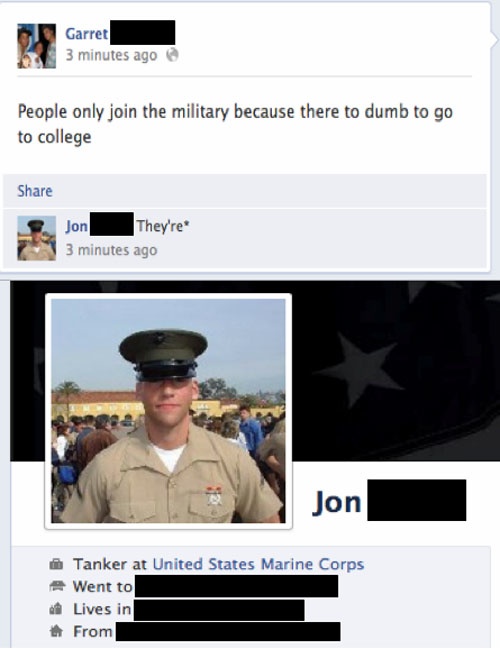
Task: Click the post's 3 minutes ago timestamp
Action: [x=111, y=55]
